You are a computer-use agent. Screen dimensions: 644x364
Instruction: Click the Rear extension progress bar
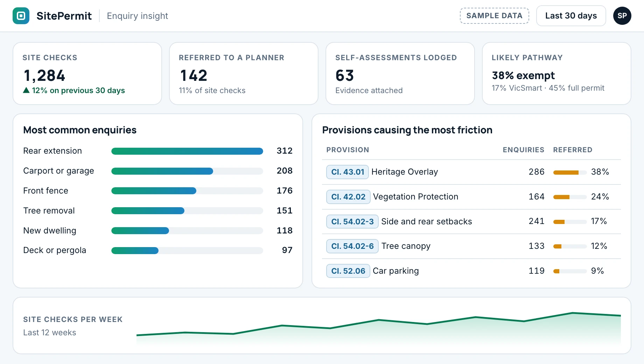point(187,151)
